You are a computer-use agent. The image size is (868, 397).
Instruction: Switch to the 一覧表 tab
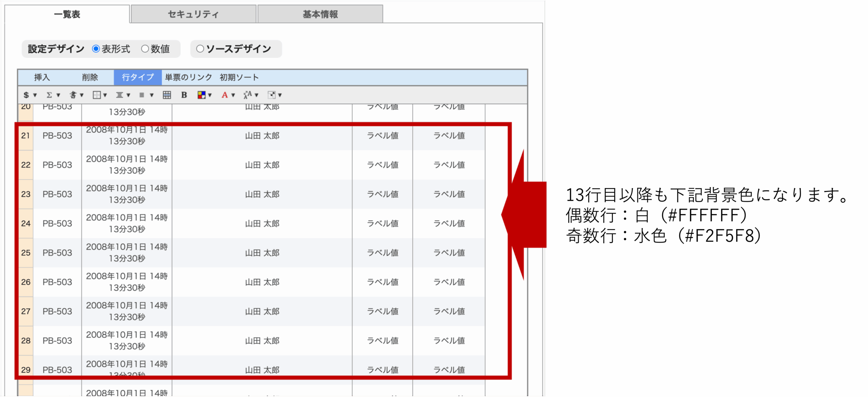(67, 14)
